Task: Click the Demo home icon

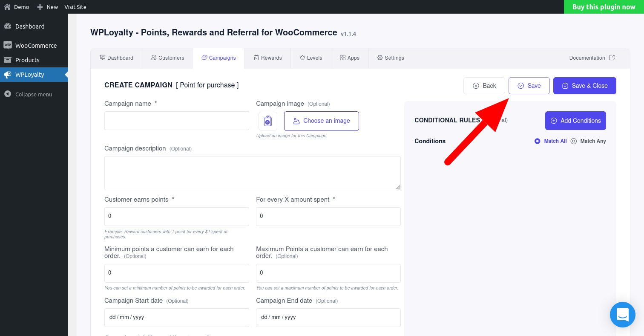Action: [7, 7]
